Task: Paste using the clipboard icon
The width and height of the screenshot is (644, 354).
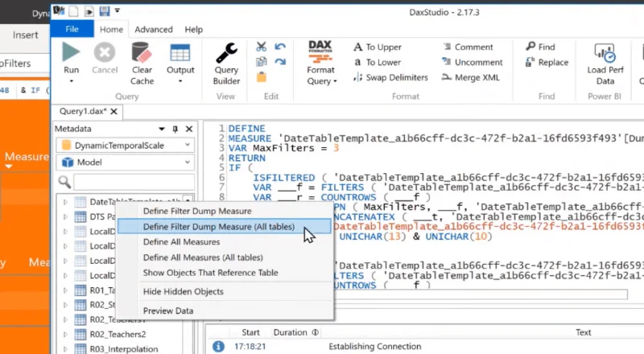Action: click(x=261, y=76)
